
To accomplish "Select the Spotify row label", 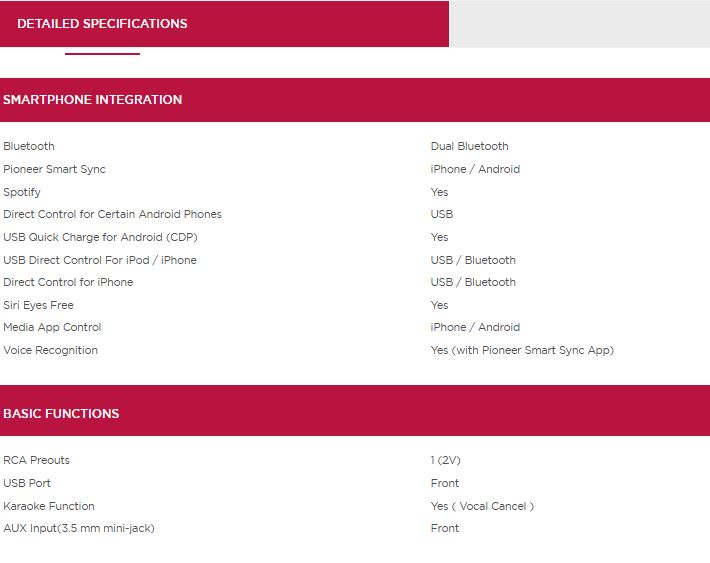I will (22, 192).
